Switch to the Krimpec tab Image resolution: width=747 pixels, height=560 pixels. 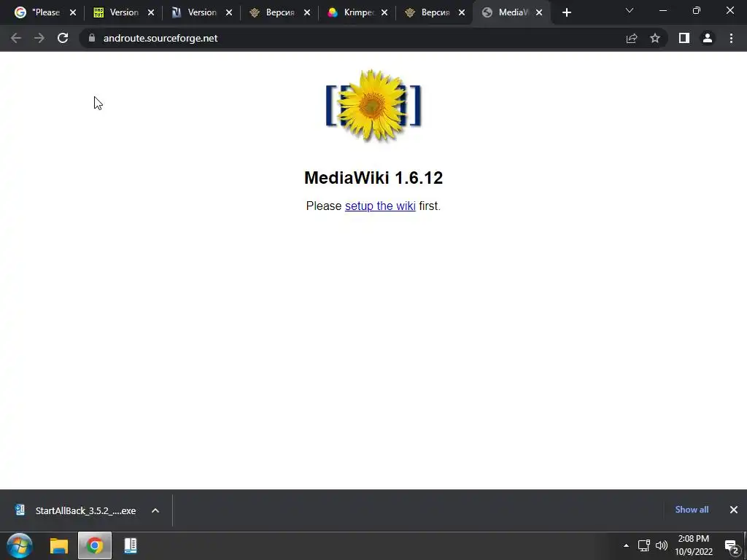(352, 12)
